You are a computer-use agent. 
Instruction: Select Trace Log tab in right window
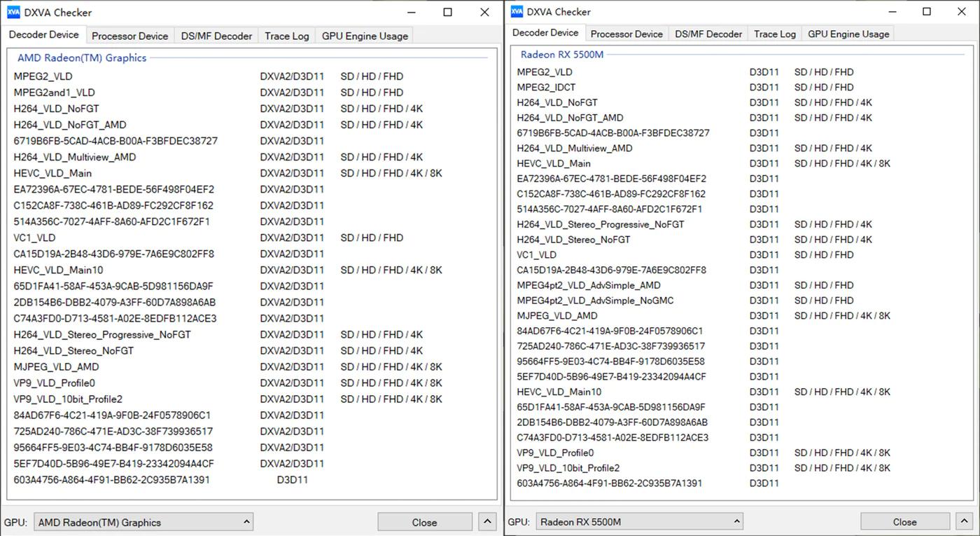click(x=774, y=34)
